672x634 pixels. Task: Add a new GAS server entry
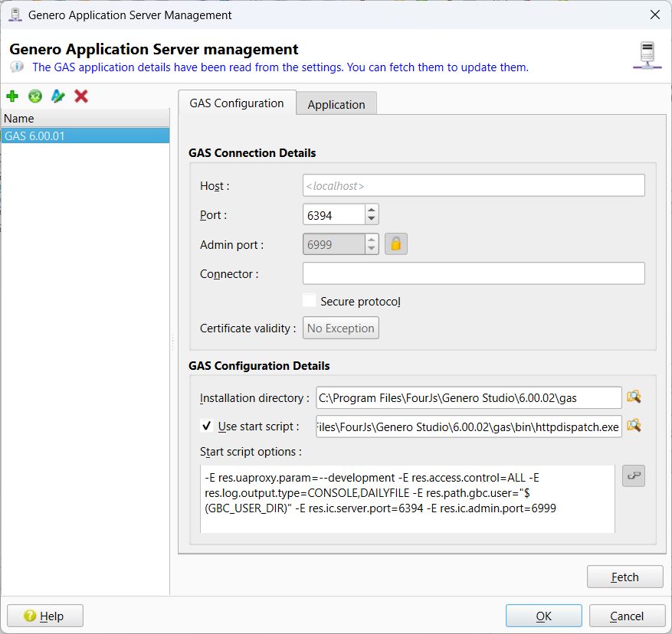12,96
